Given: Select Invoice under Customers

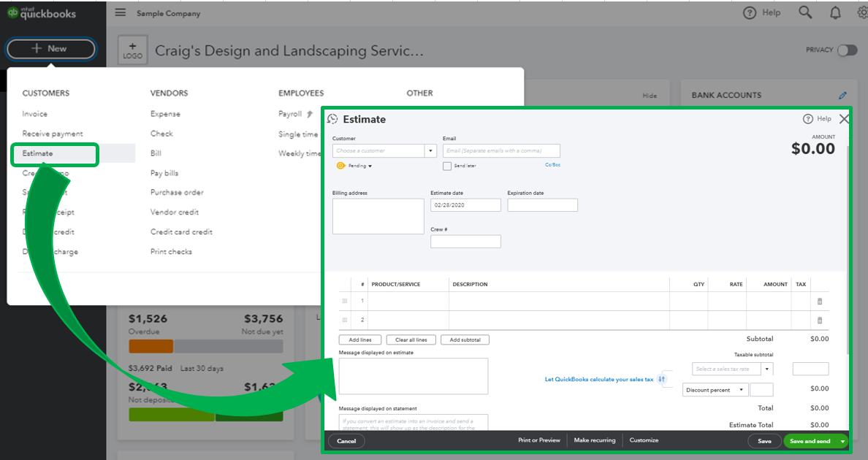Looking at the screenshot, I should 35,114.
